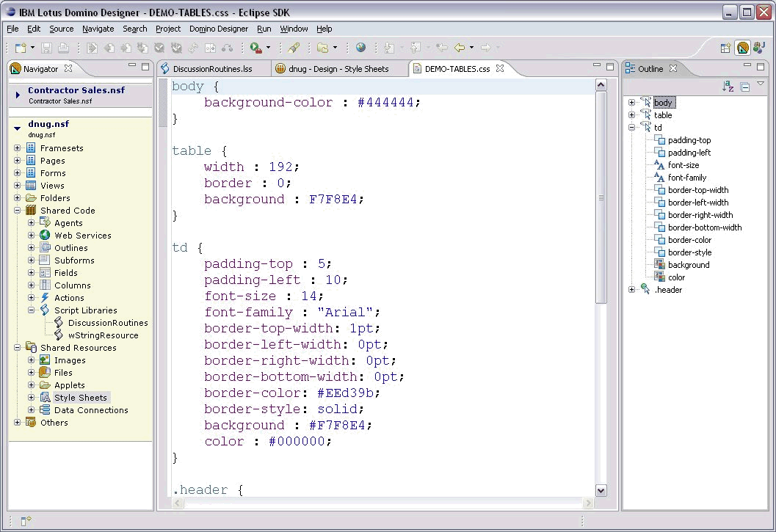Click the Save toolbar icon
The image size is (776, 532).
(x=46, y=48)
